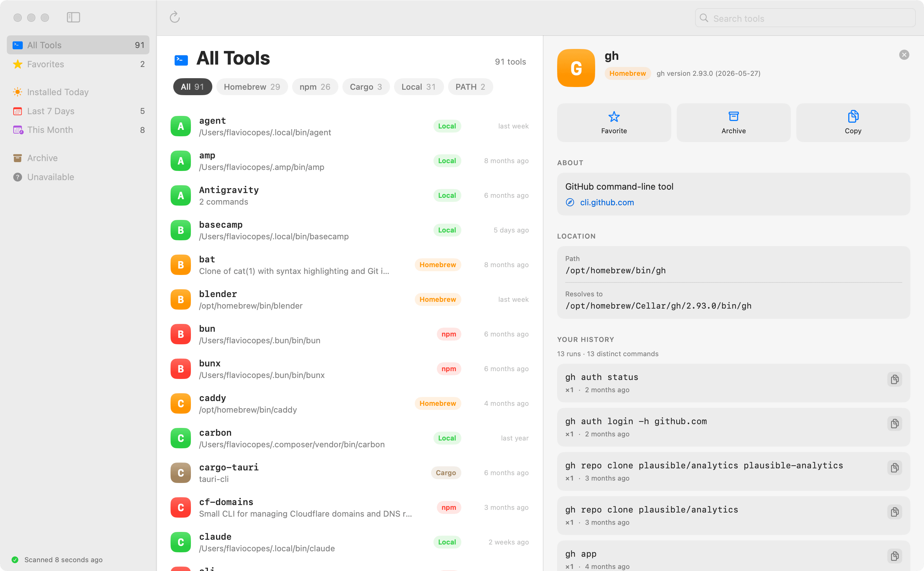924x571 pixels.
Task: Select the caddy tool name
Action: point(213,398)
